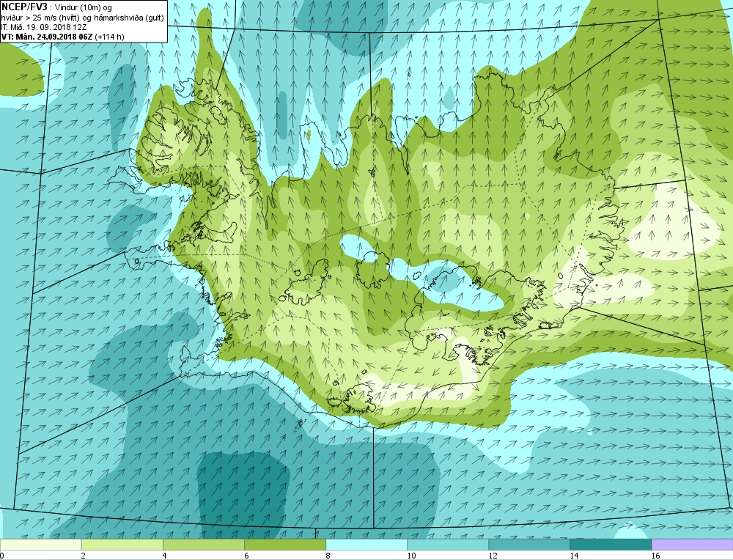Click the dark teal 14–16 m/s swatch
The width and height of the screenshot is (733, 560).
point(610,545)
